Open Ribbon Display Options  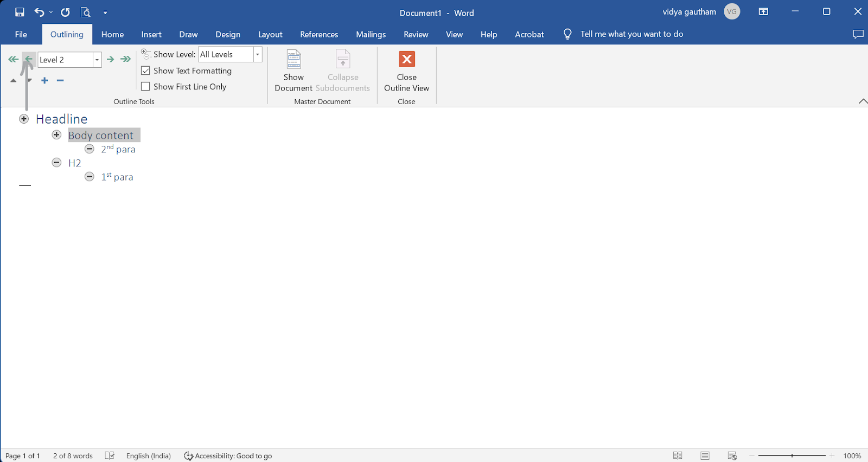click(763, 11)
